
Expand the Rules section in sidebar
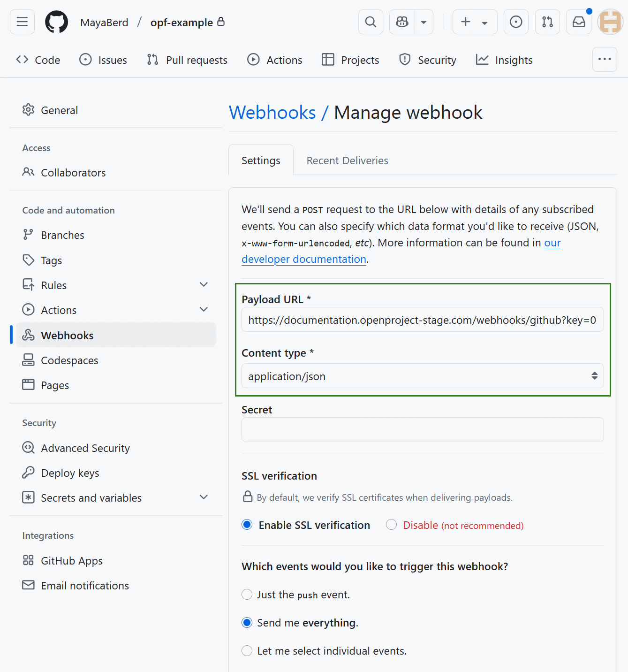[x=204, y=284]
